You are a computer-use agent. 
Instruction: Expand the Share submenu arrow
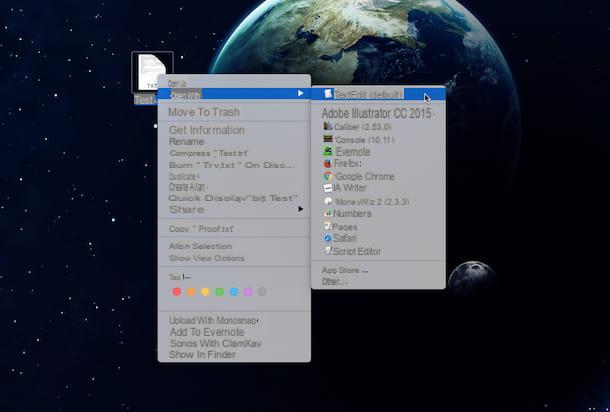[300, 209]
